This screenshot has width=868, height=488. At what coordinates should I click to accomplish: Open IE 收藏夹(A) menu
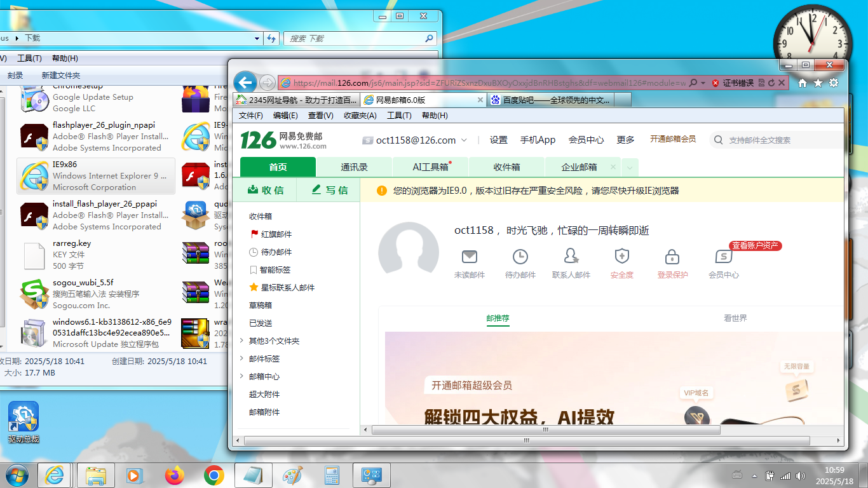[x=360, y=116]
